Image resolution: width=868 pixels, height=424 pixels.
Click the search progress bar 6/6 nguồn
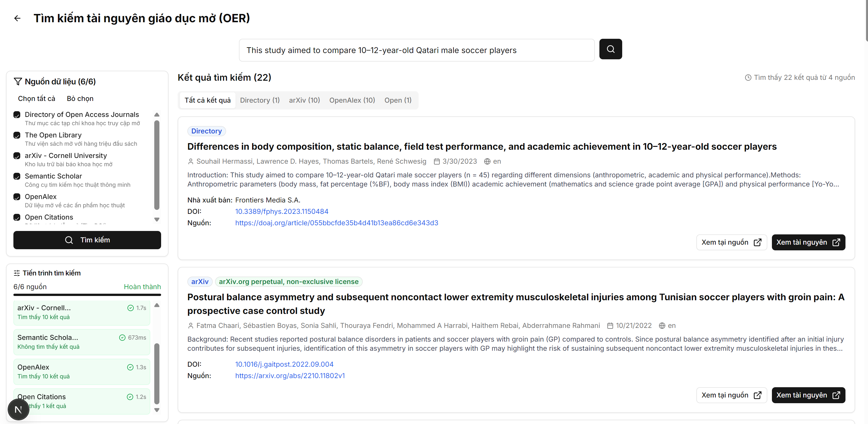(87, 295)
